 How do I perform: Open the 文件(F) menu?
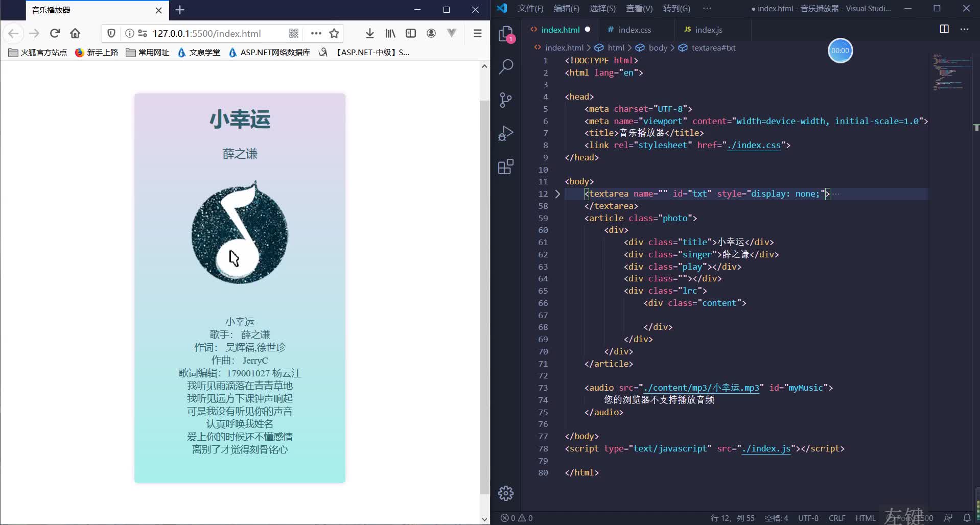(x=530, y=8)
